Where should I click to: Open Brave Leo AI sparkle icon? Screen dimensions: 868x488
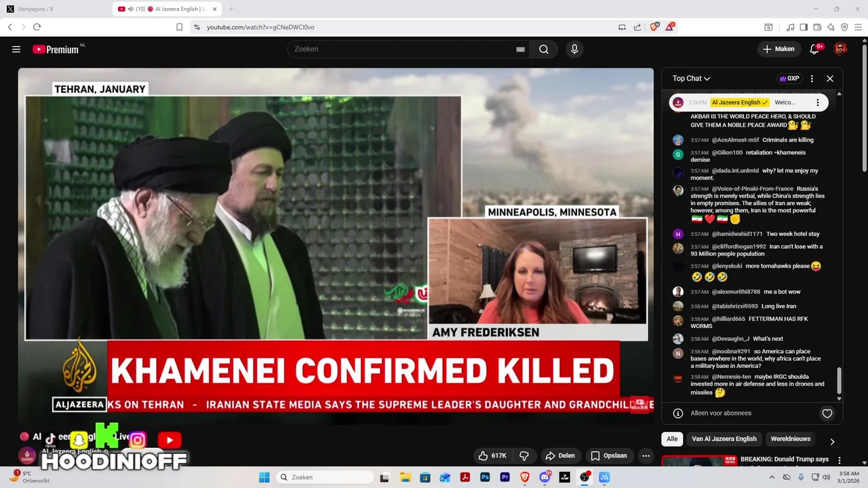831,27
